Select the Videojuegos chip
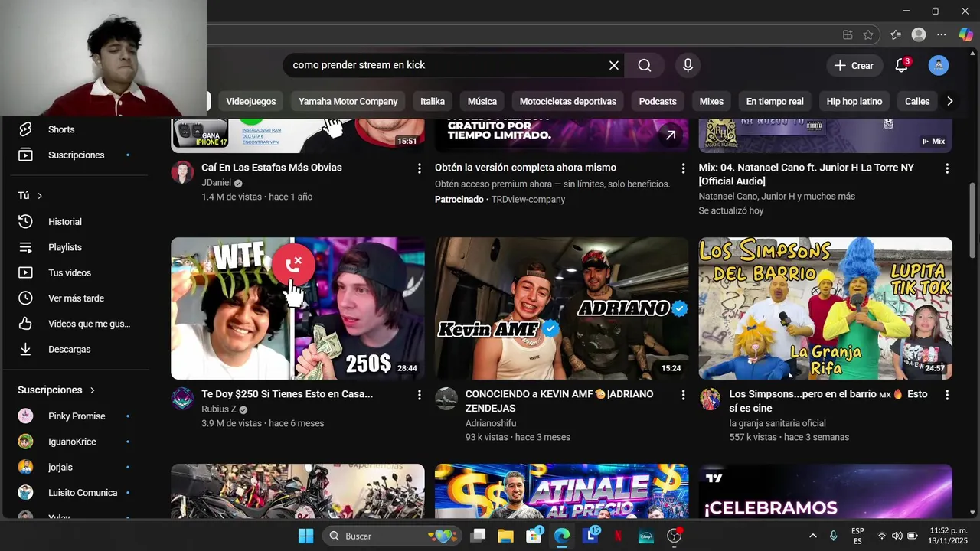 (251, 101)
